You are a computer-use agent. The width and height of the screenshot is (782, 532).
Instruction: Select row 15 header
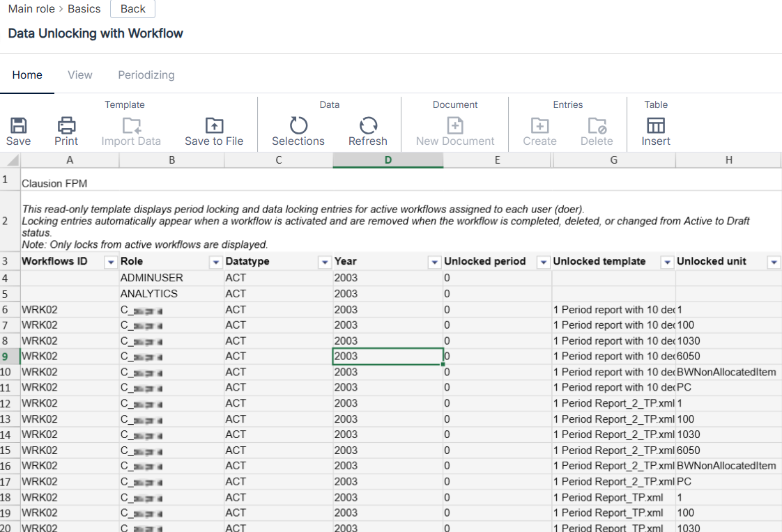10,451
